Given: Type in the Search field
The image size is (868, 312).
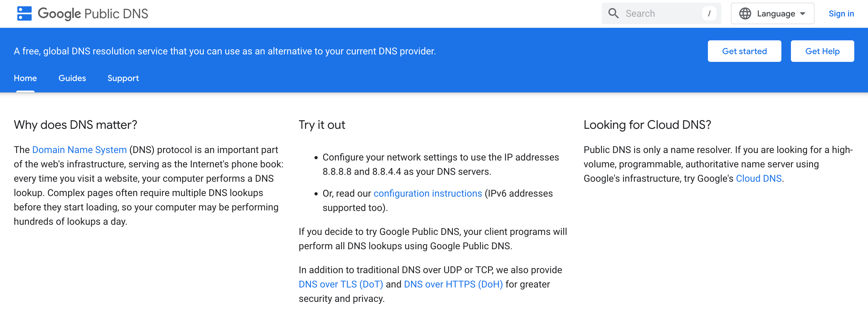Looking at the screenshot, I should pos(660,13).
